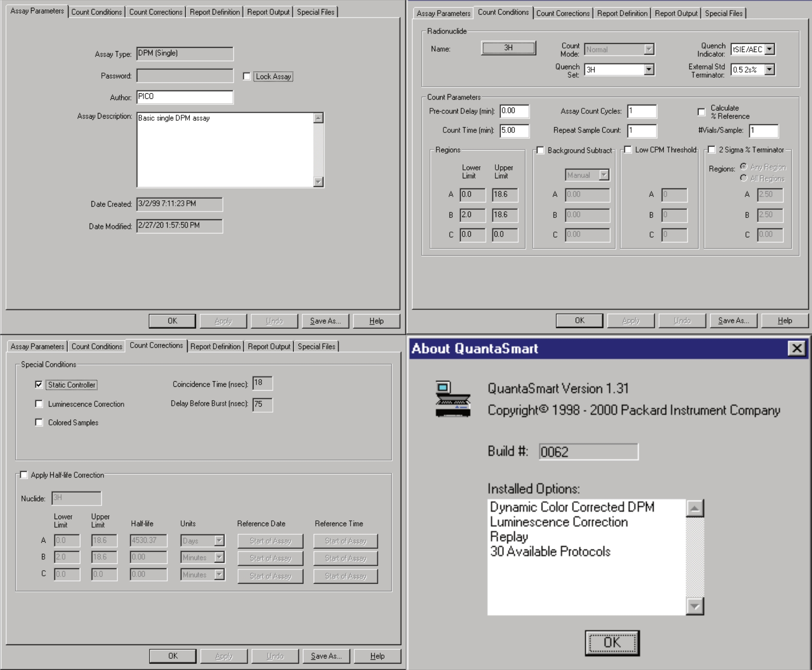Click Save As... below the Count Parameters group
The height and width of the screenshot is (670, 812).
click(733, 321)
